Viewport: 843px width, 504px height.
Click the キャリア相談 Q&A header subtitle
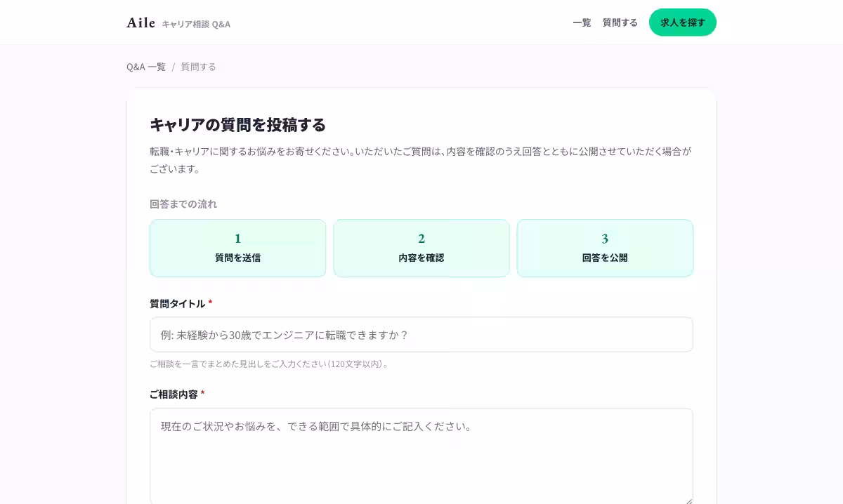pos(196,24)
